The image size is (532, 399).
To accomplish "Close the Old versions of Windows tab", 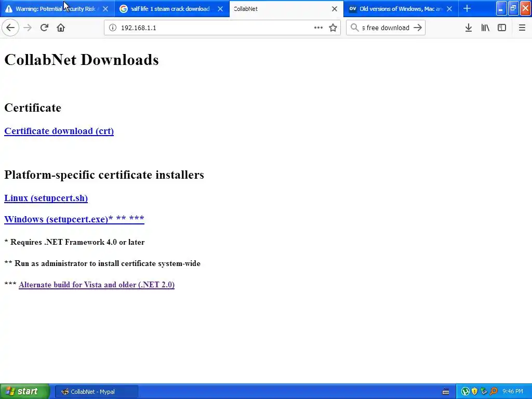I will [449, 9].
